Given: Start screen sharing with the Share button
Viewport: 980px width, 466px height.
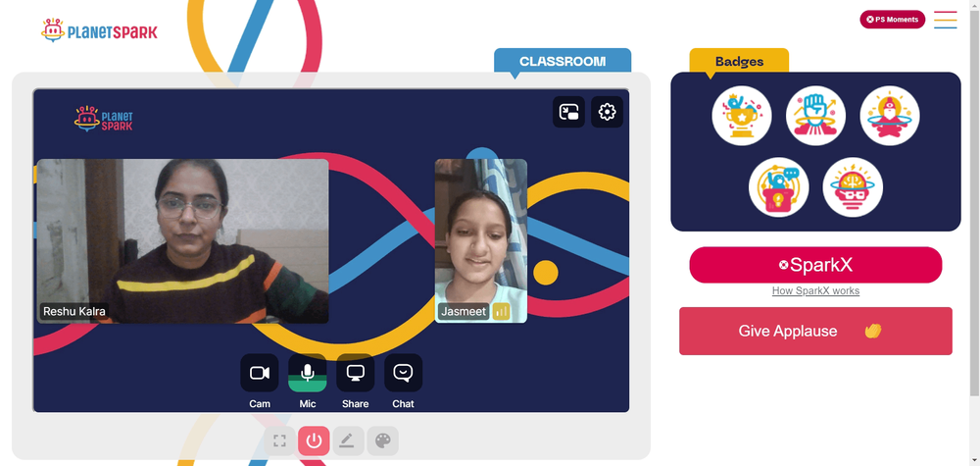Looking at the screenshot, I should [355, 373].
